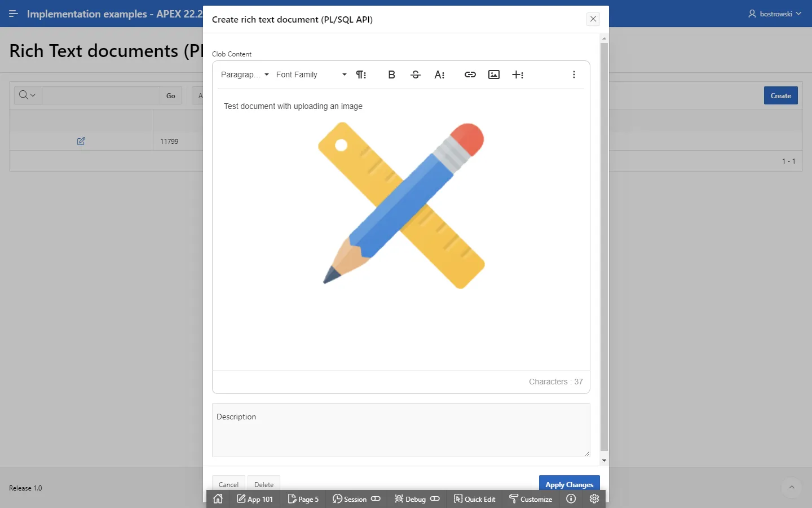Open the paragraph formatting options icon

pyautogui.click(x=361, y=75)
